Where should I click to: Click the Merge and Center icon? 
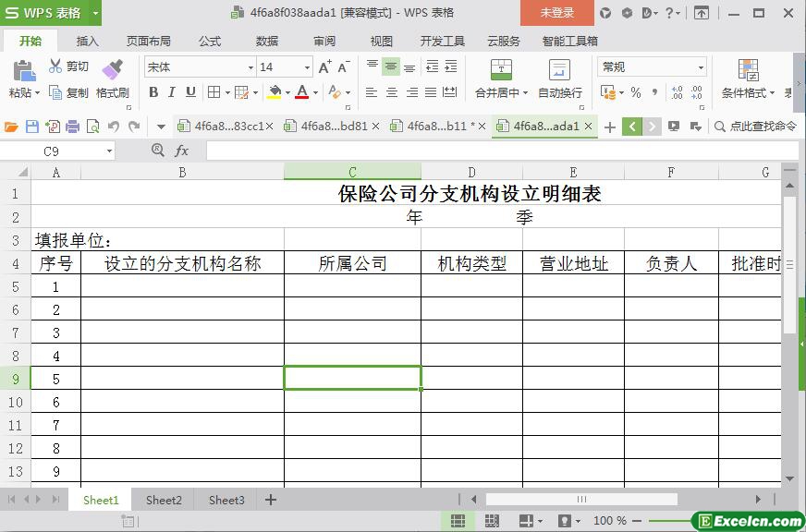click(501, 70)
